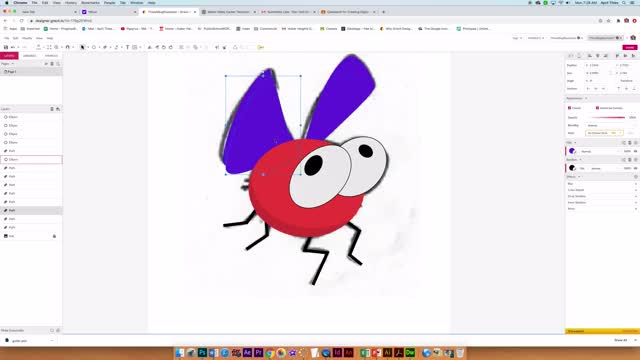
Task: Select the Pointer tool in the toolbar
Action: point(82,47)
